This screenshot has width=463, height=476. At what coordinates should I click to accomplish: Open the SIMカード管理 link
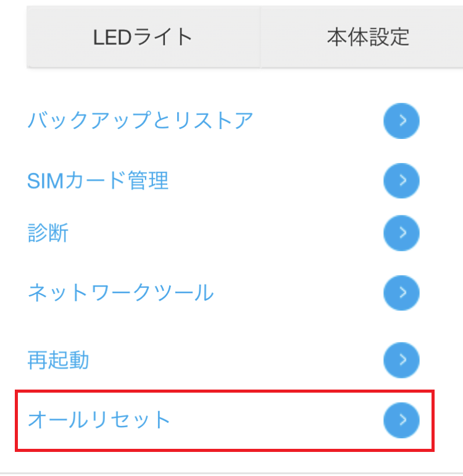98,180
